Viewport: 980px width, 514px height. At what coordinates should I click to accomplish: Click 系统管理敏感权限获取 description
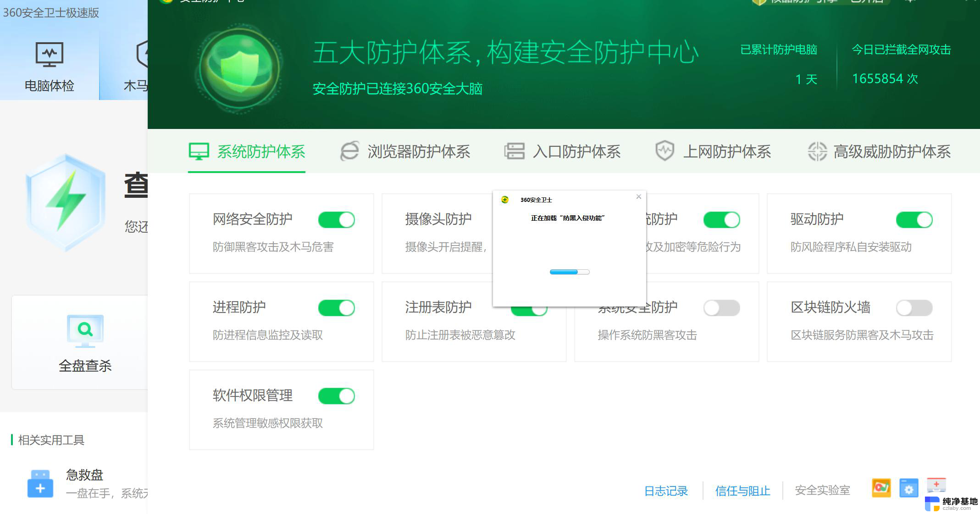tap(267, 423)
